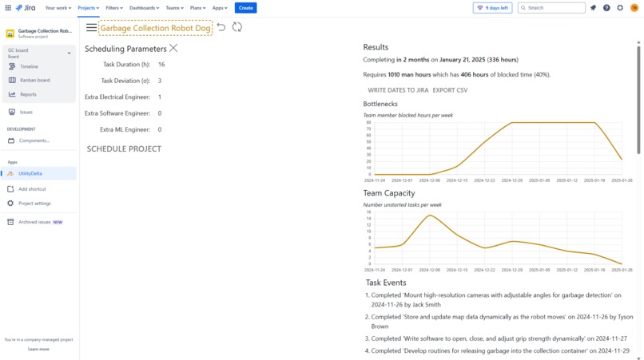Viewport: 644px width, 360px height.
Task: Open the Your work dropdown
Action: tap(58, 8)
